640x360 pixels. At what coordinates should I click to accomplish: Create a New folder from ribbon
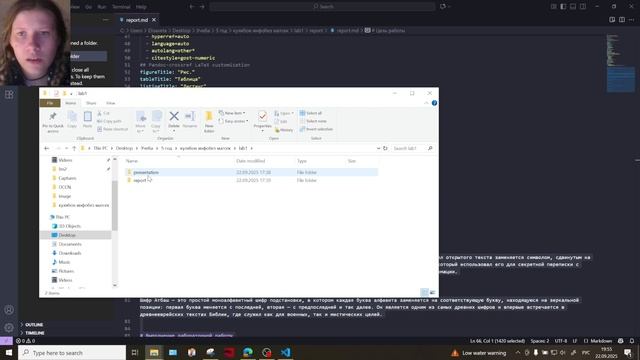tap(209, 122)
